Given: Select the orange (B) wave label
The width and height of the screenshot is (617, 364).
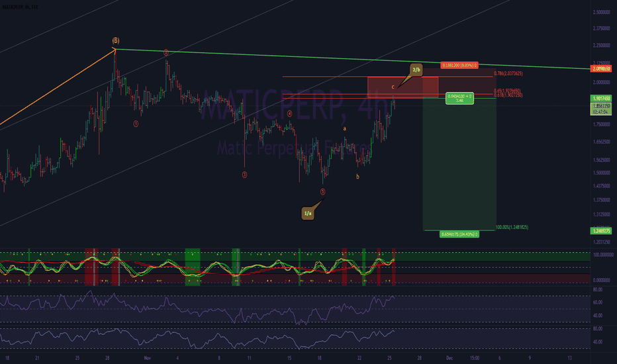Looking at the screenshot, I should 116,40.
